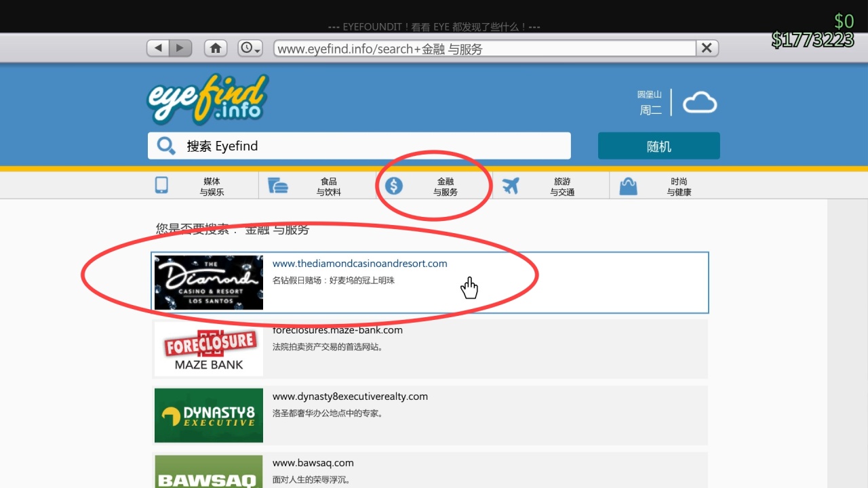
Task: Click the 圆堡山 location label
Action: click(x=649, y=95)
